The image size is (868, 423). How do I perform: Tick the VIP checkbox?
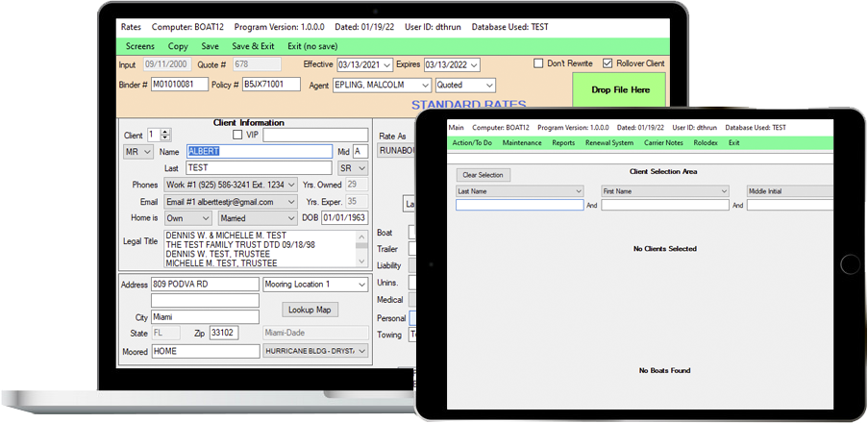coord(238,136)
